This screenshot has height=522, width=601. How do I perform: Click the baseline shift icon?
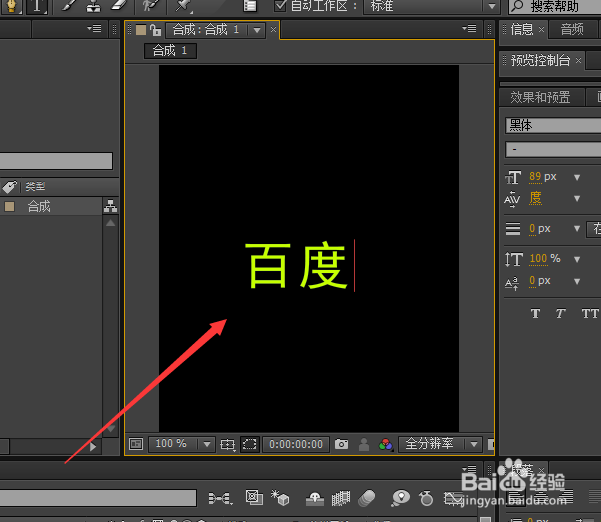[x=512, y=283]
